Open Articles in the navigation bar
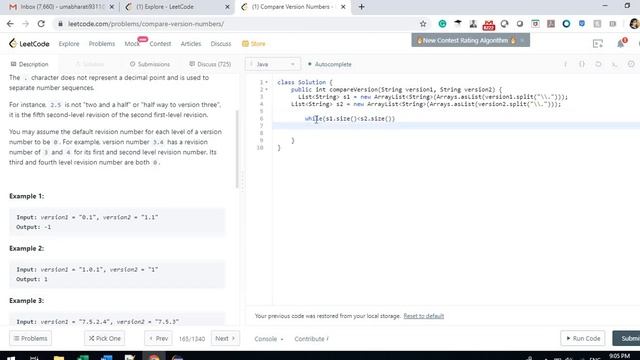Screen dimensions: 640x360 [x=191, y=44]
